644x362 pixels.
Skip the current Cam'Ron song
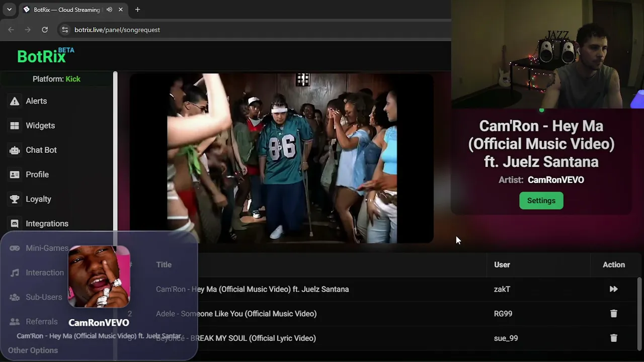[x=613, y=289]
